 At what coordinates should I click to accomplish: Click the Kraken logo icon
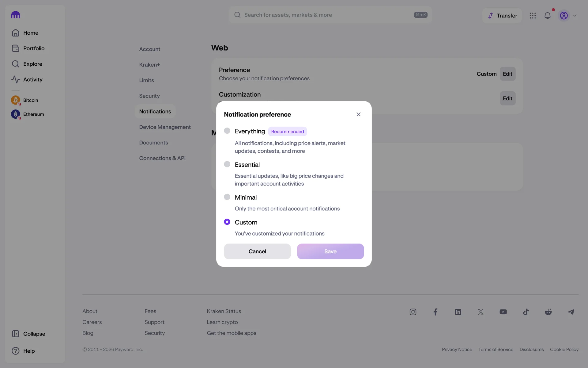point(15,15)
